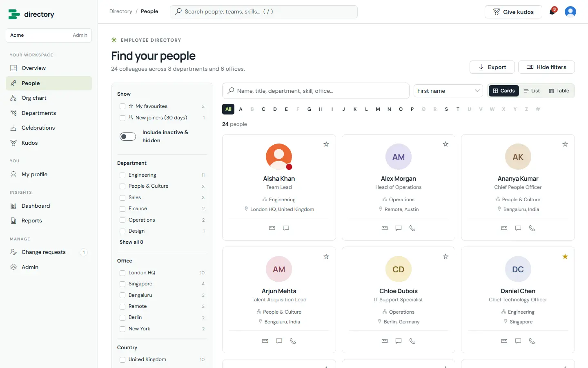
Task: Call Chloe Dubois via phone icon
Action: click(412, 341)
